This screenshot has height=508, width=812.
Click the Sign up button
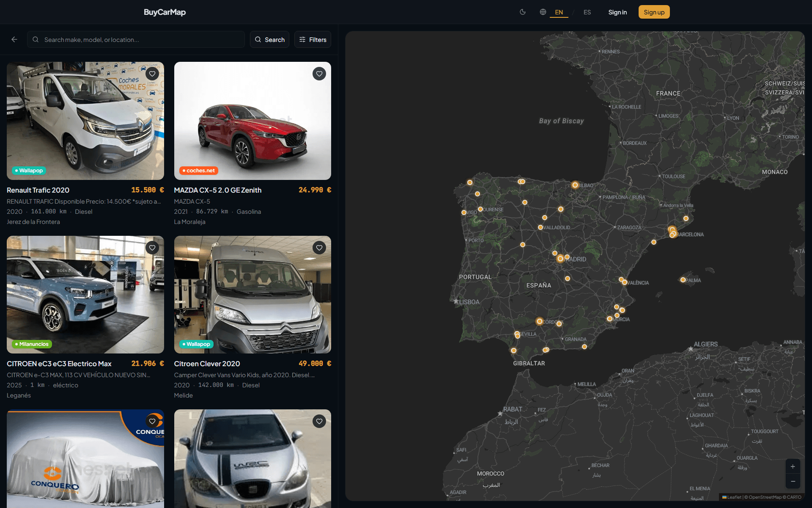point(654,12)
